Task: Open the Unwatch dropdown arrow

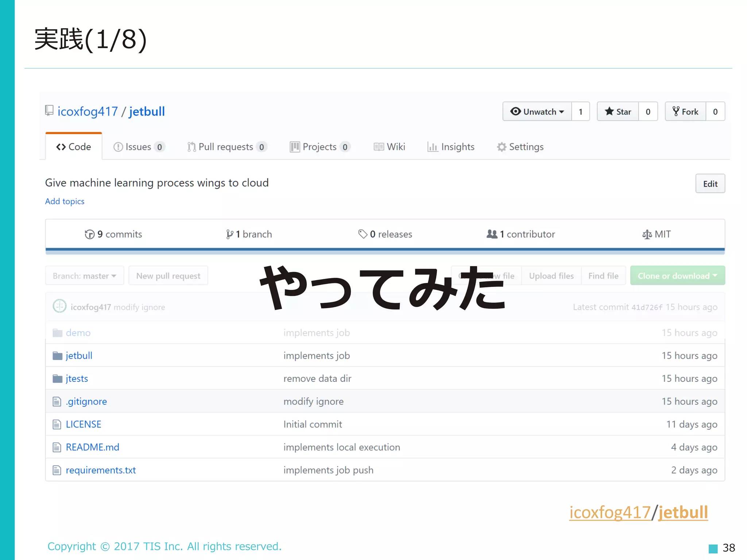Action: tap(562, 112)
